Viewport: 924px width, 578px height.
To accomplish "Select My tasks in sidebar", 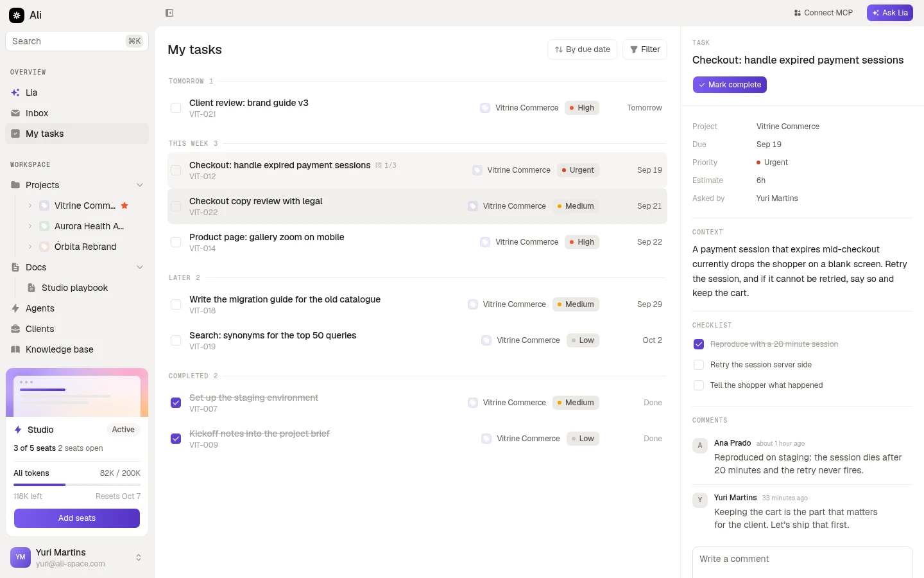I will coord(77,134).
